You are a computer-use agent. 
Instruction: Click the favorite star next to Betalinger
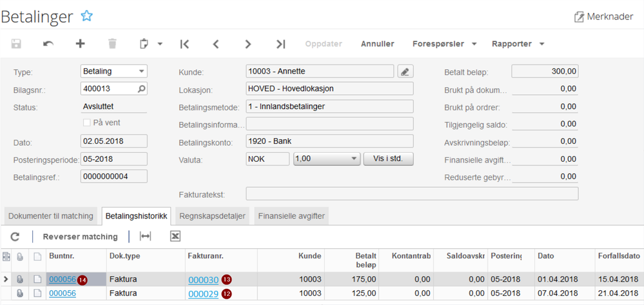click(x=87, y=17)
